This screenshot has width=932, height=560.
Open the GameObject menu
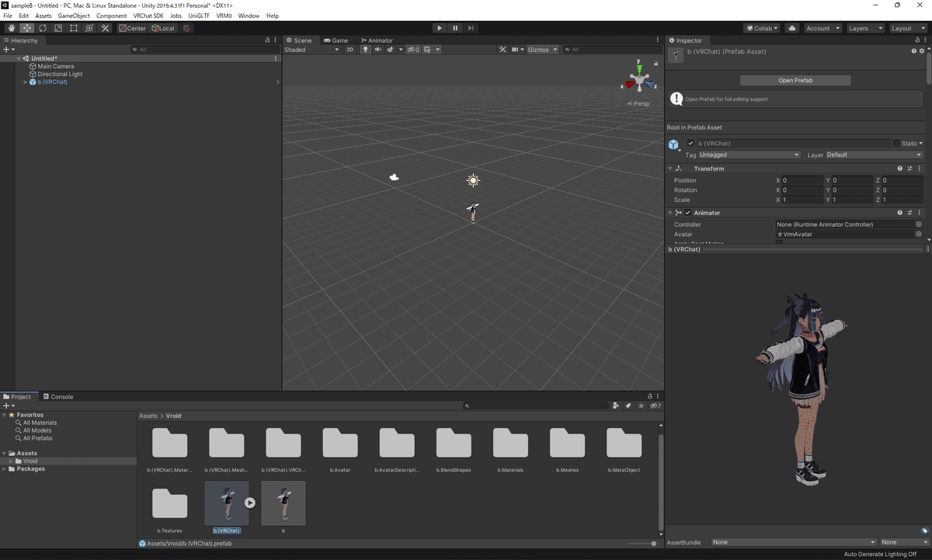(x=74, y=16)
